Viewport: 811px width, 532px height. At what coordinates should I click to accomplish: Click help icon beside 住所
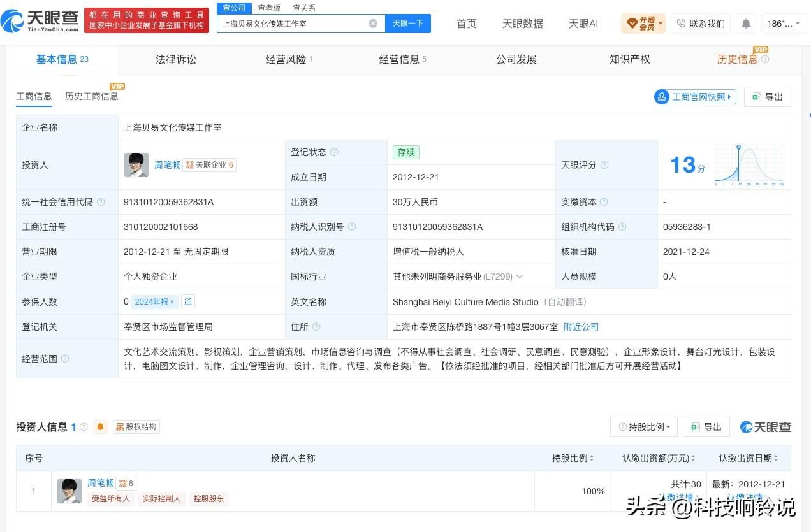pos(316,327)
